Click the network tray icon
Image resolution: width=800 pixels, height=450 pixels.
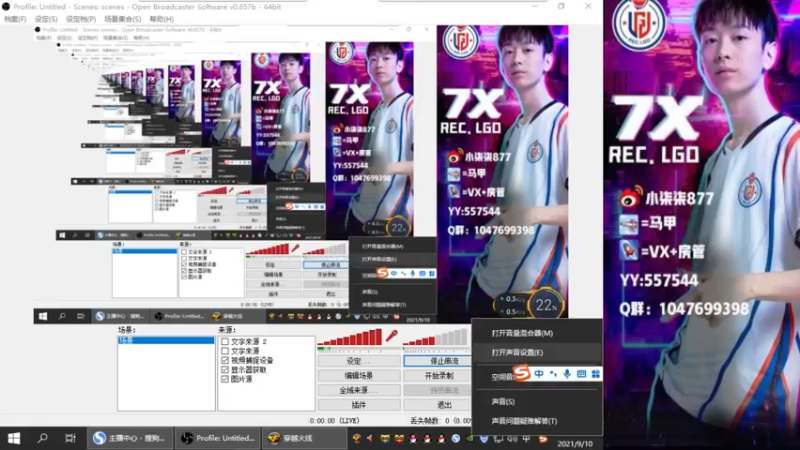click(x=498, y=439)
